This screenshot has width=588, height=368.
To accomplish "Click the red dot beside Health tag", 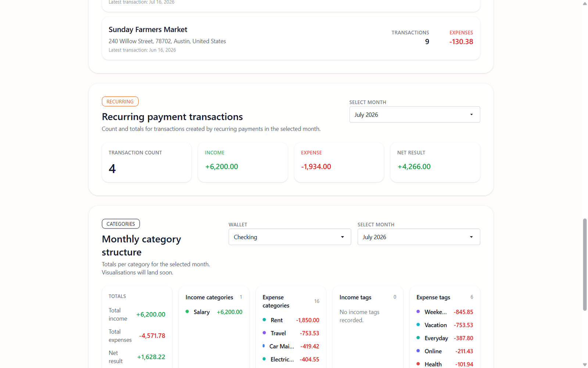I will (x=418, y=364).
